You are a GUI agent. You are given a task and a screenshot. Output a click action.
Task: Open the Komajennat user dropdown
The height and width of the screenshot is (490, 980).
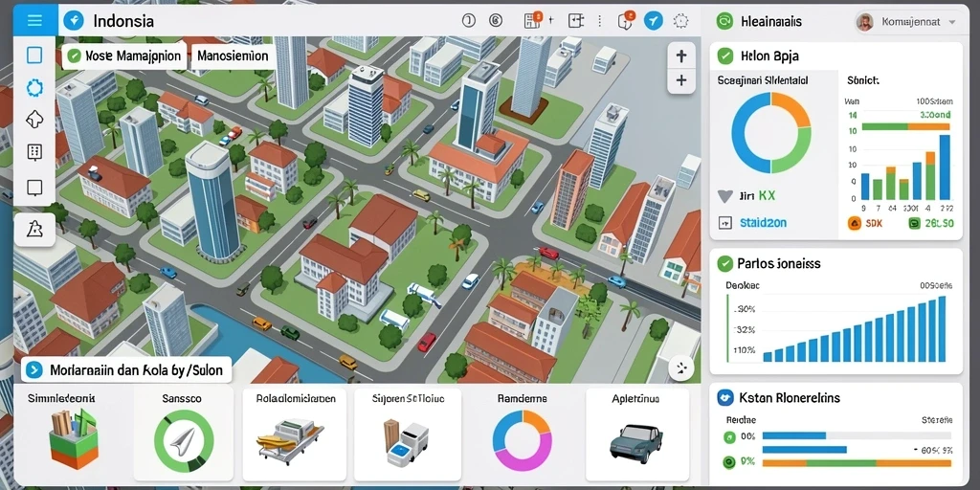tap(907, 21)
